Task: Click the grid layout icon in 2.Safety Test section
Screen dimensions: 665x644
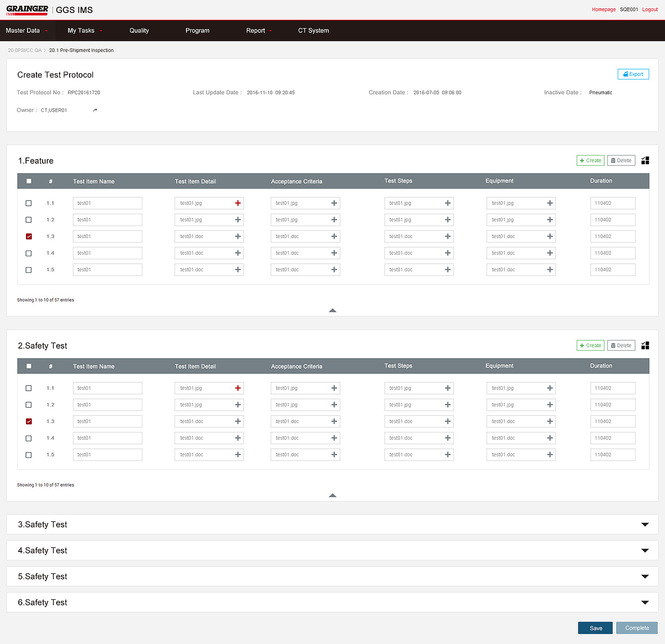Action: pos(645,346)
